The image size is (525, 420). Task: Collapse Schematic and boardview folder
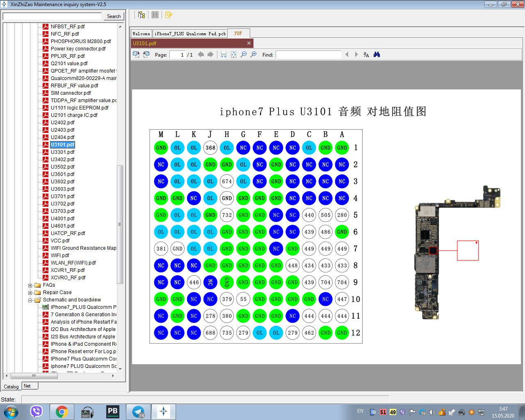30,300
